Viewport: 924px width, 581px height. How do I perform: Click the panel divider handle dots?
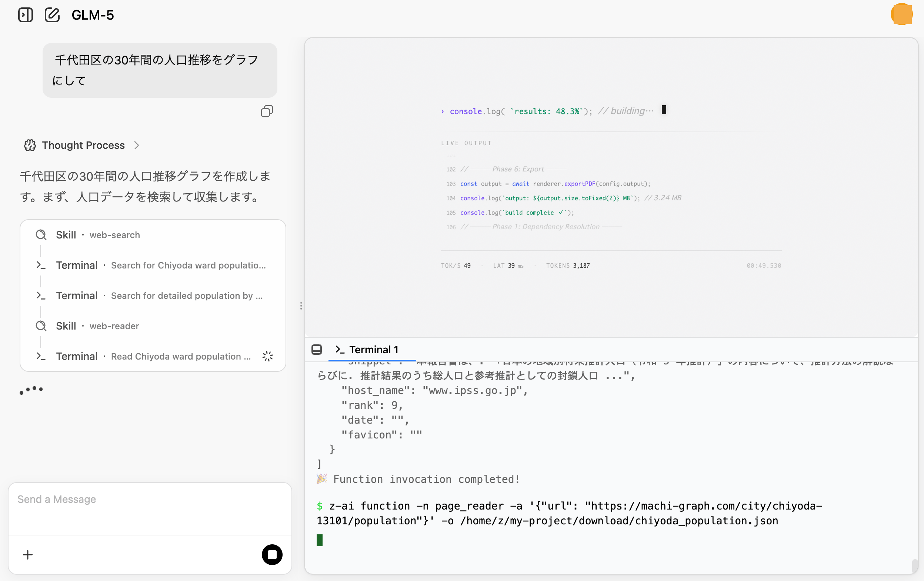tap(301, 306)
